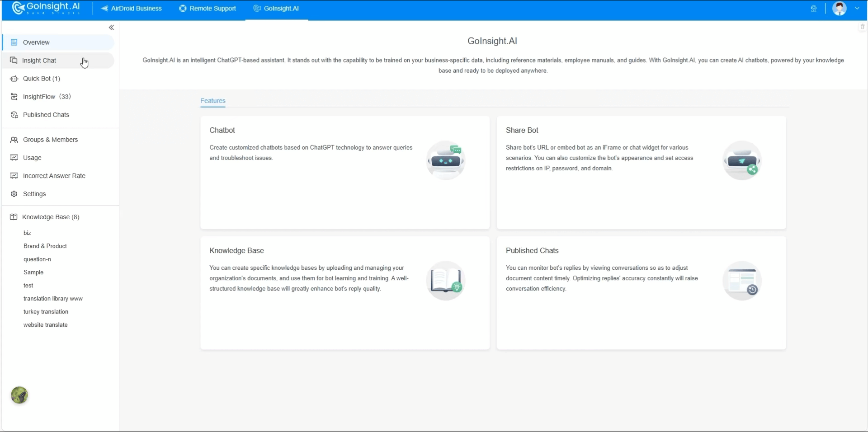Screen dimensions: 868x432
Task: Open the 'biz' knowledge base
Action: (x=27, y=233)
